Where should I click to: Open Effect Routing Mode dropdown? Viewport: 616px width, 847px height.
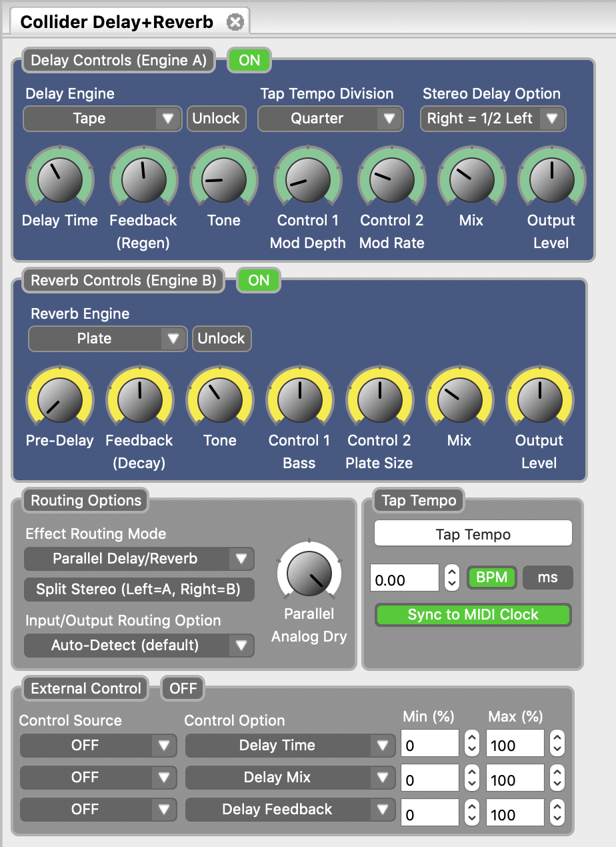click(139, 559)
